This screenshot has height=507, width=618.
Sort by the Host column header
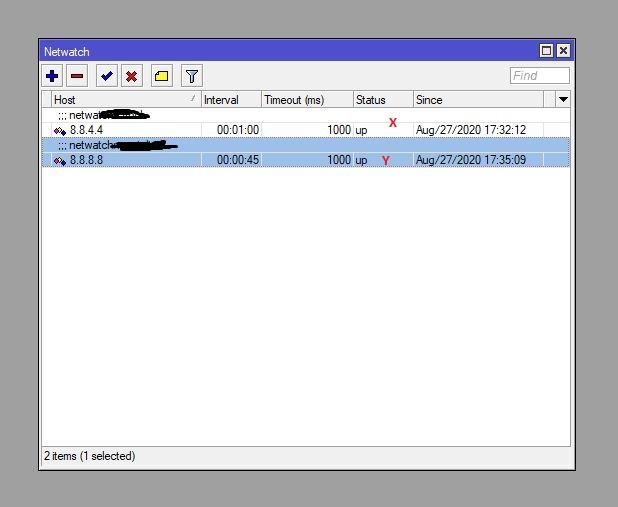click(x=120, y=100)
